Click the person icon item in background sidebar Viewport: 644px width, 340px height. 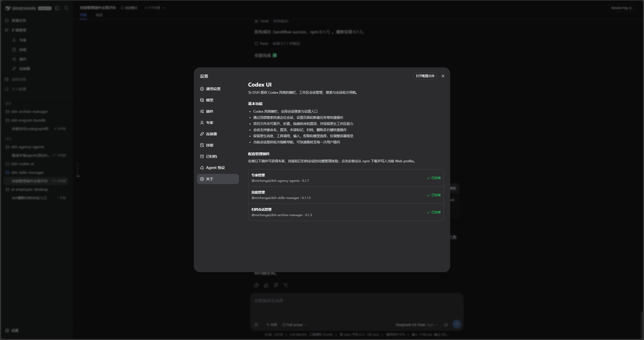[19, 40]
